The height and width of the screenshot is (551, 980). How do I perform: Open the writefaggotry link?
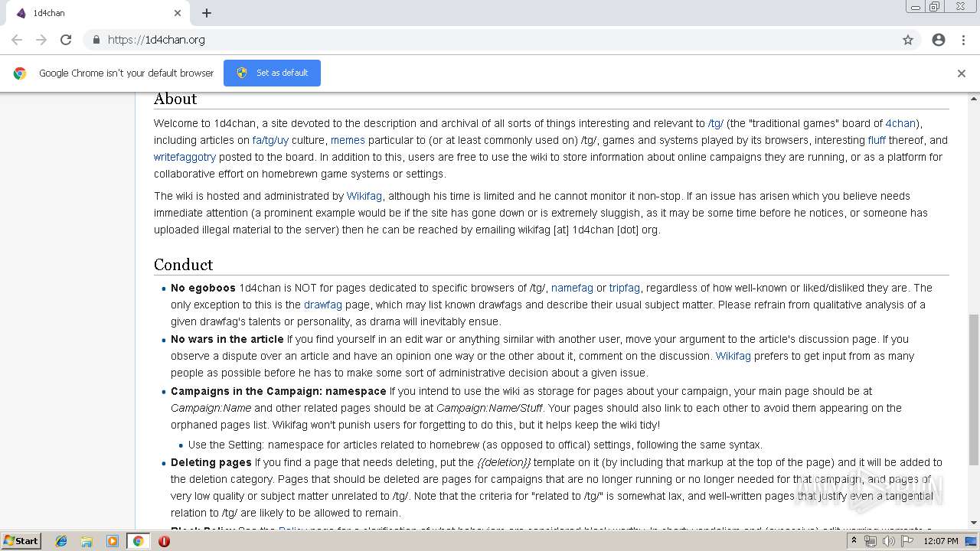click(185, 157)
